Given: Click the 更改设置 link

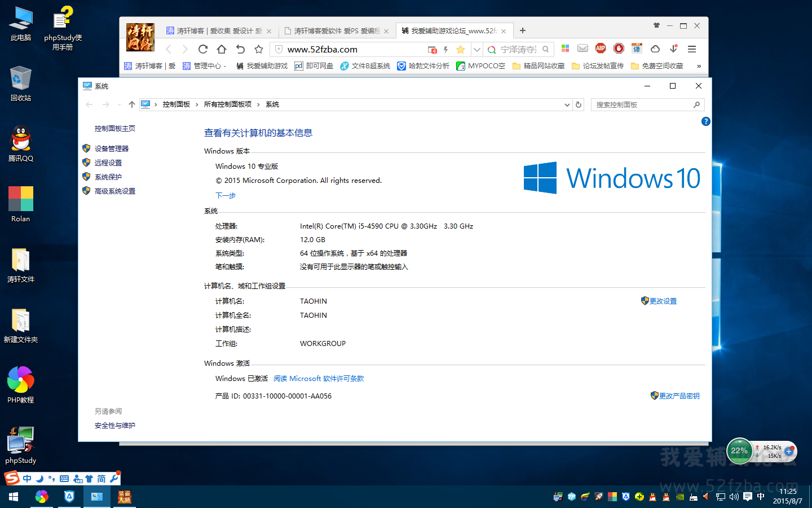Looking at the screenshot, I should coord(663,301).
